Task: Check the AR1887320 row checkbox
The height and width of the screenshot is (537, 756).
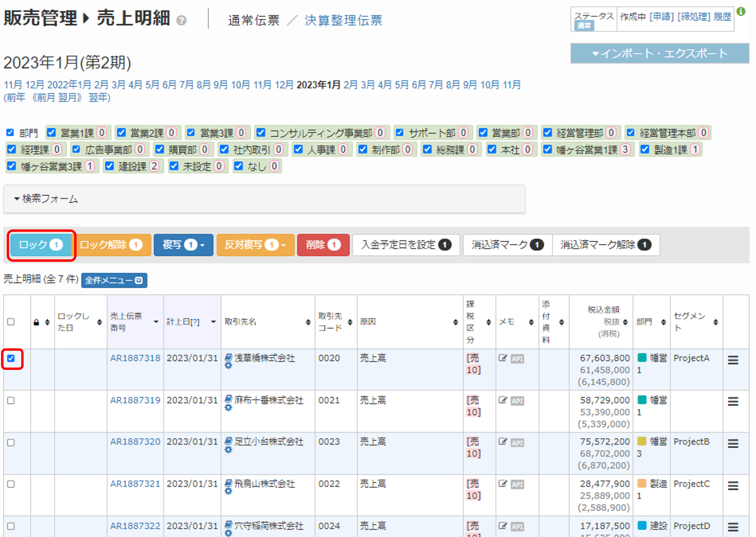Action: click(x=11, y=442)
